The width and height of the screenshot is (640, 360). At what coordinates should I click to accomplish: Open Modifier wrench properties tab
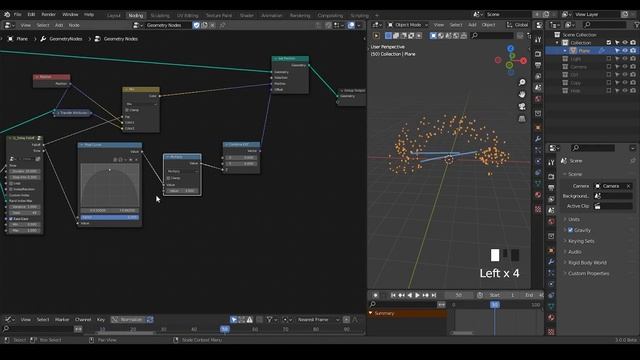(551, 261)
